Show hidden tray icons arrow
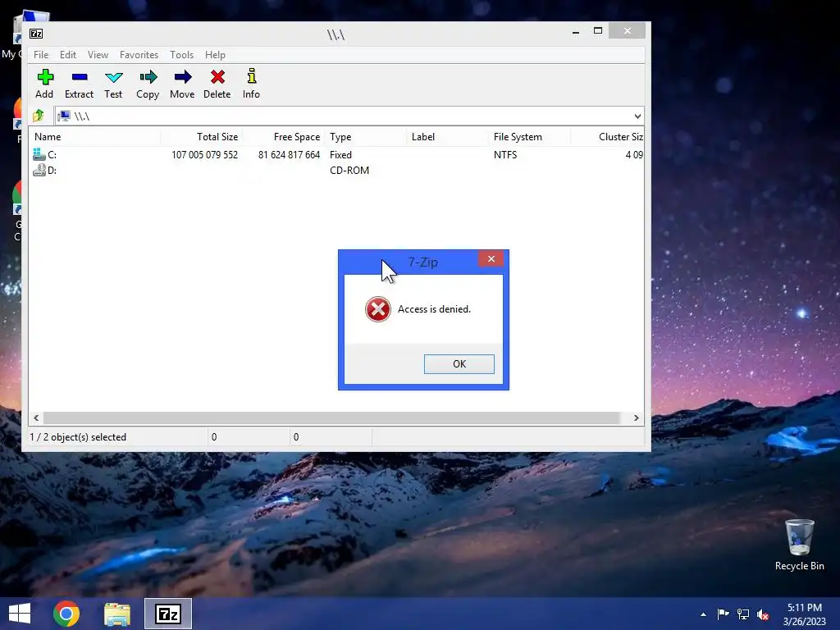Image resolution: width=840 pixels, height=630 pixels. click(703, 614)
